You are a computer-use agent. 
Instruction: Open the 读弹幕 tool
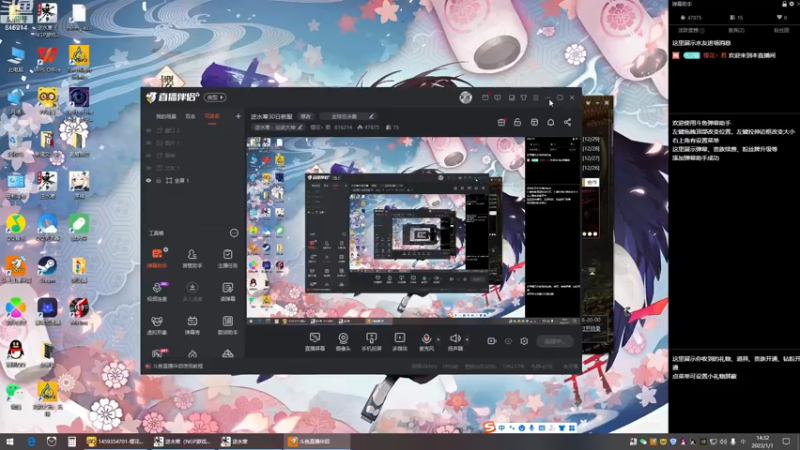pos(228,291)
